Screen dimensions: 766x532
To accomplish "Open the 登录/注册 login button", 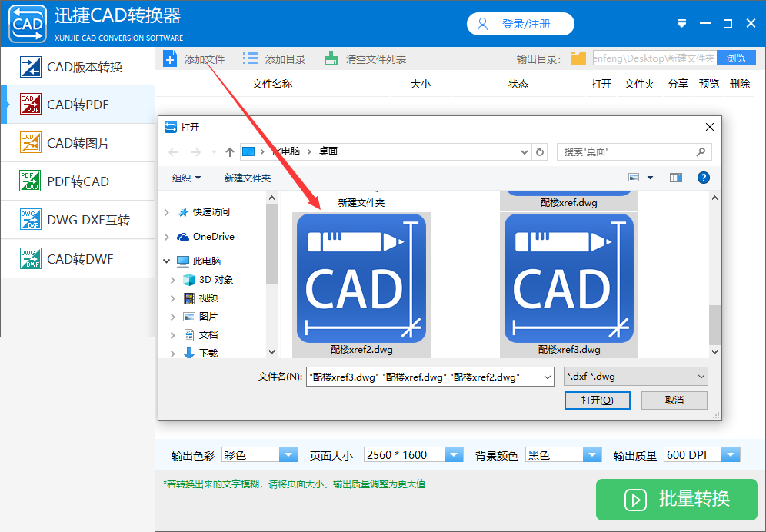I will click(520, 24).
